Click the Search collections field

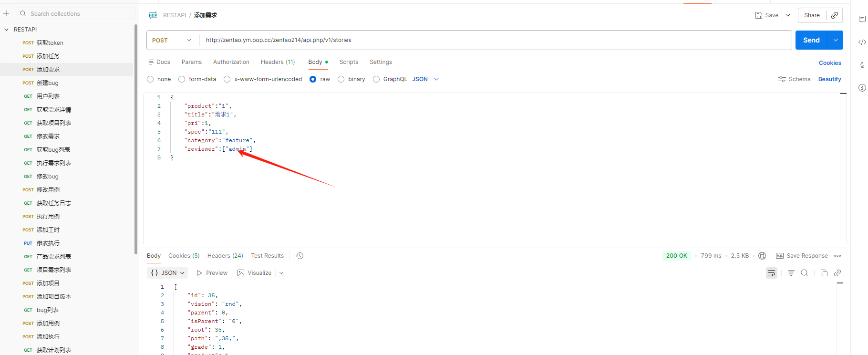click(75, 13)
